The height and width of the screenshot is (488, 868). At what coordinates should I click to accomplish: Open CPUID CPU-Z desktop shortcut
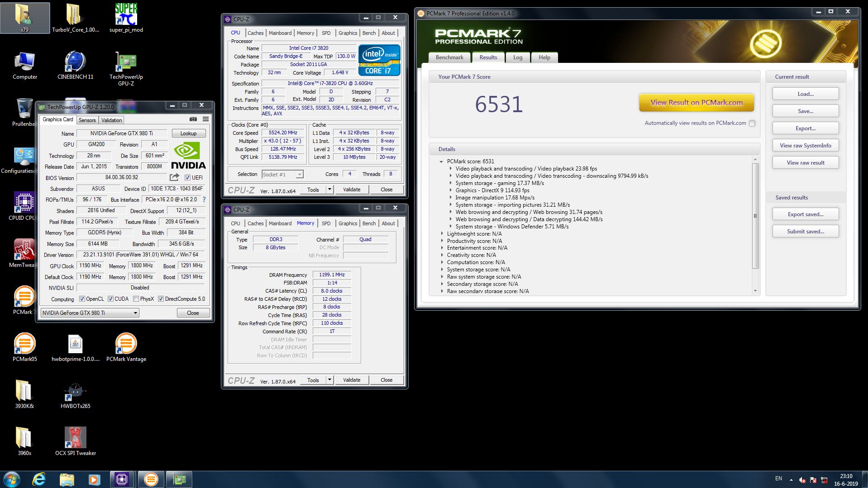click(24, 206)
